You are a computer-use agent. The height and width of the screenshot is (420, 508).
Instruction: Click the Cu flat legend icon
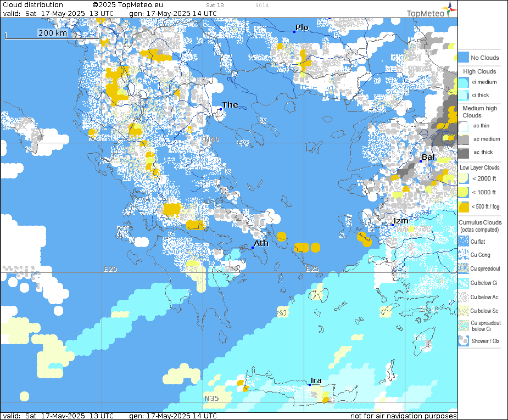point(464,242)
